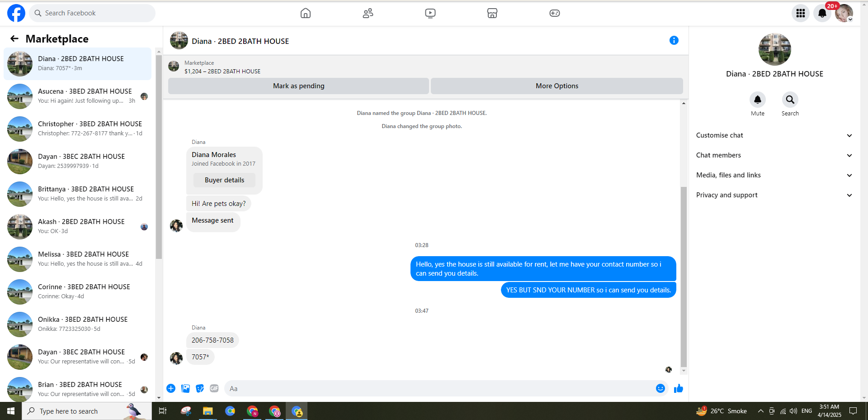Expand Privacy and support section
Screen dimensions: 868x420
point(774,195)
